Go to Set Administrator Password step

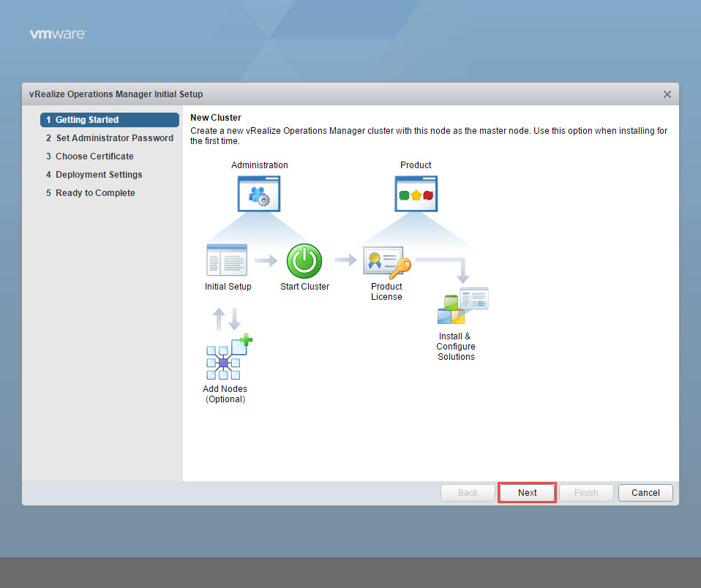(110, 138)
